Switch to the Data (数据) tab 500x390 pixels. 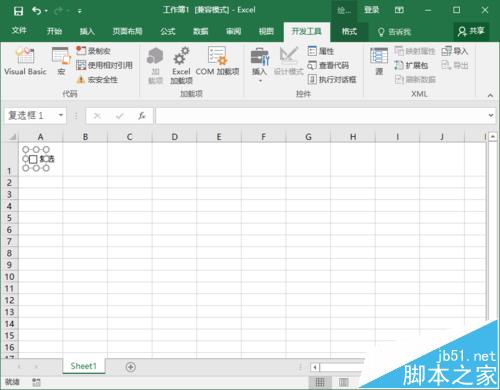[201, 31]
